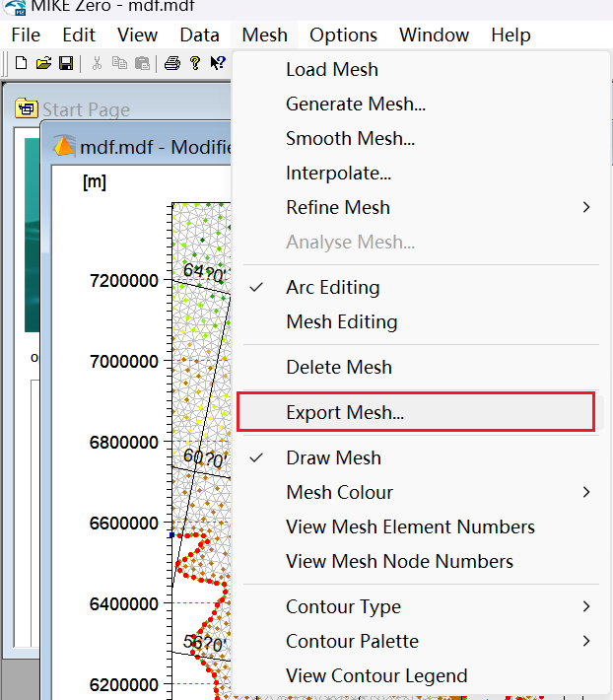Open the Window menu

coord(434,35)
